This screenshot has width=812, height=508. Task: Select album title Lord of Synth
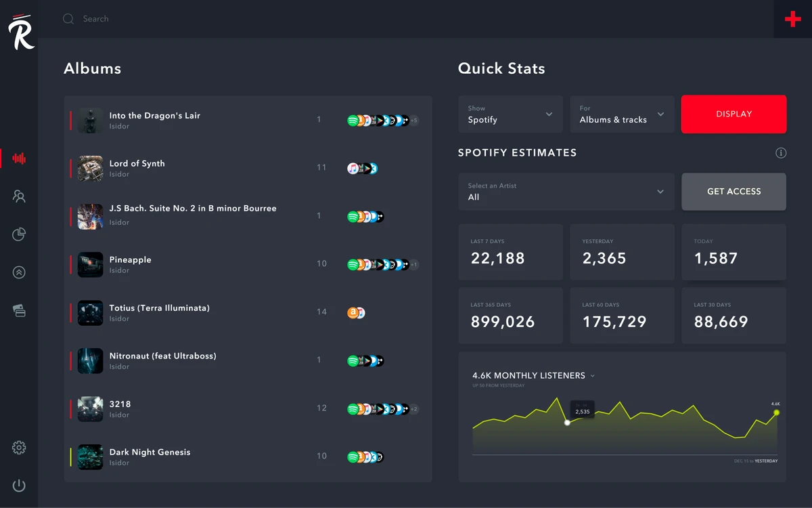tap(137, 164)
